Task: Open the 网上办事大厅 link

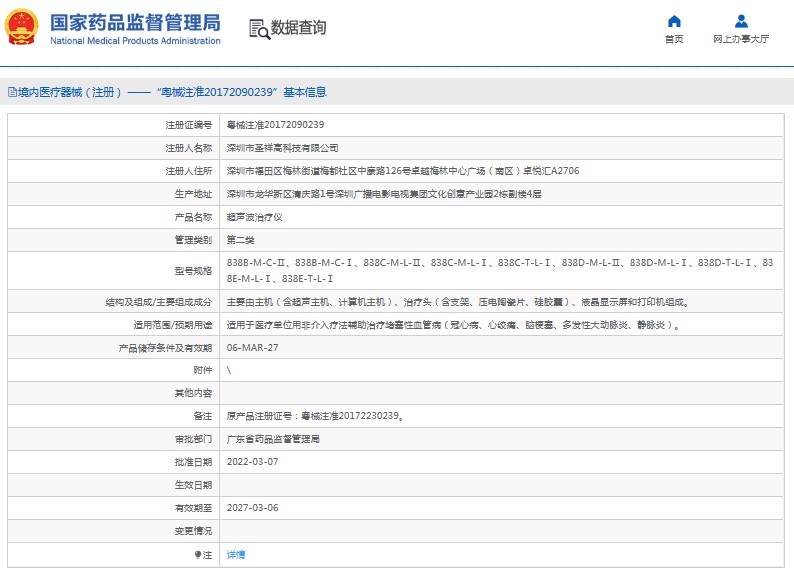Action: pos(741,39)
